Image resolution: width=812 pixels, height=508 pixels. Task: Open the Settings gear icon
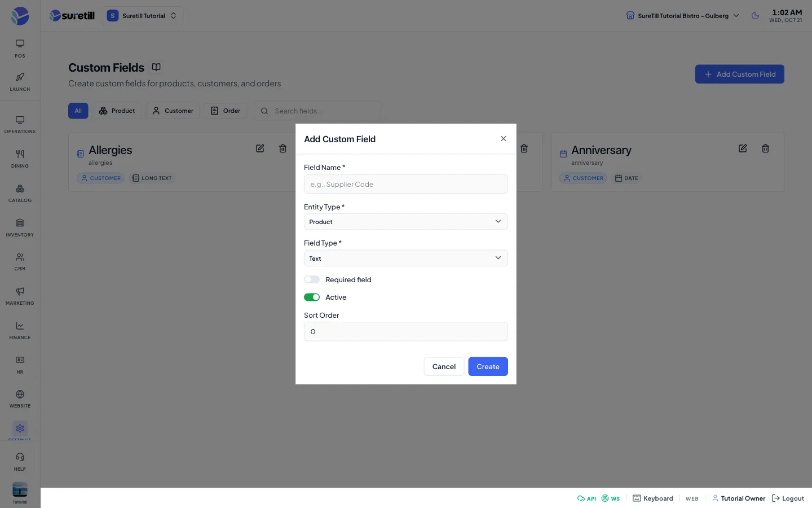point(20,429)
